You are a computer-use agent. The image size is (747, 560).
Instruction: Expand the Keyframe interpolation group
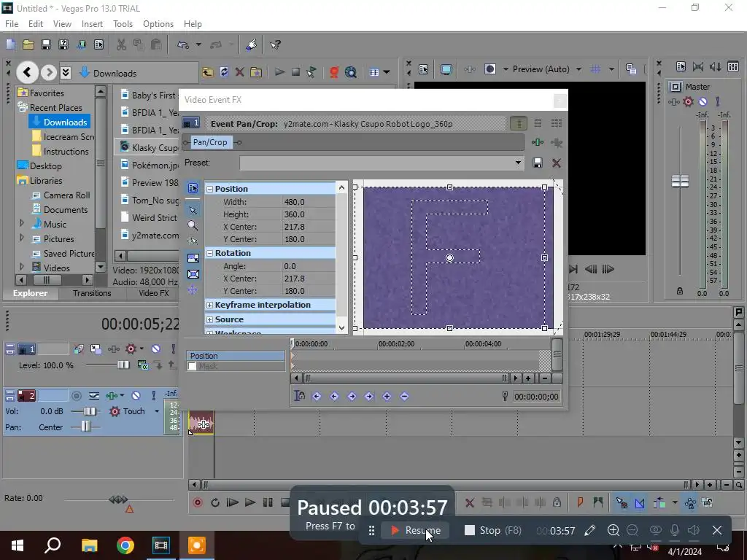click(x=209, y=306)
